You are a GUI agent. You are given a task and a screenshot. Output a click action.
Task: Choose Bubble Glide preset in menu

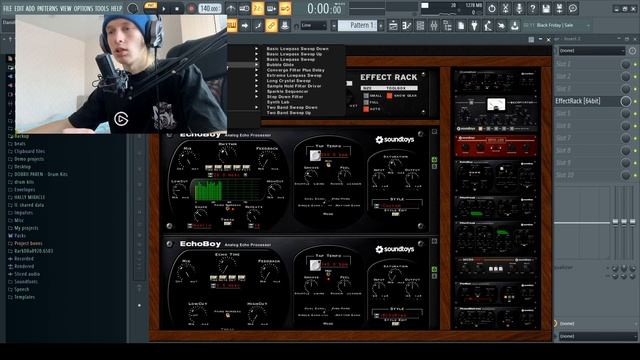pyautogui.click(x=280, y=64)
